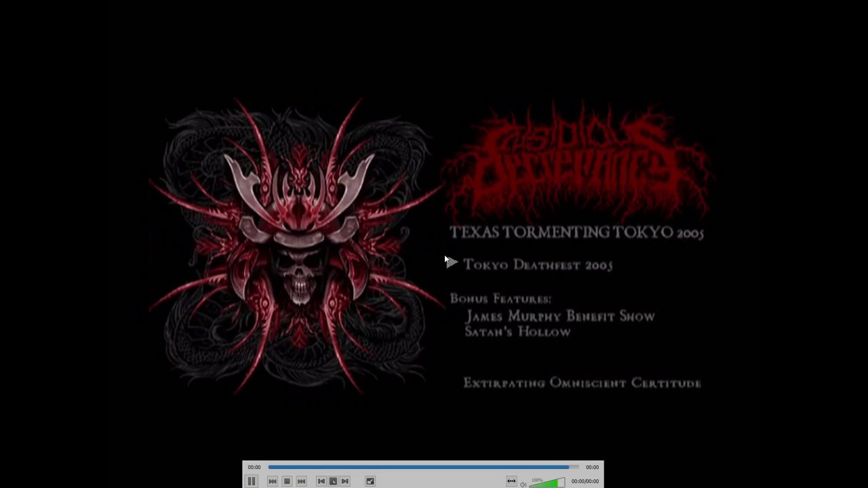Seek along the blue playback progress bar
The height and width of the screenshot is (488, 868).
click(423, 467)
